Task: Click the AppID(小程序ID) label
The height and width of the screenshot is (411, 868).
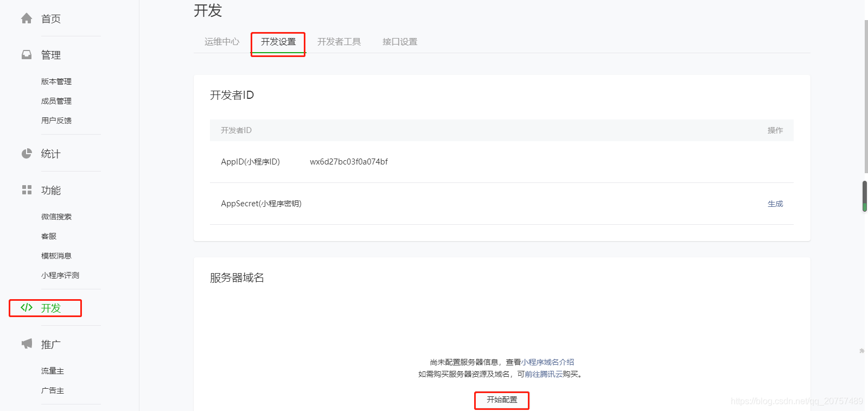Action: point(250,162)
